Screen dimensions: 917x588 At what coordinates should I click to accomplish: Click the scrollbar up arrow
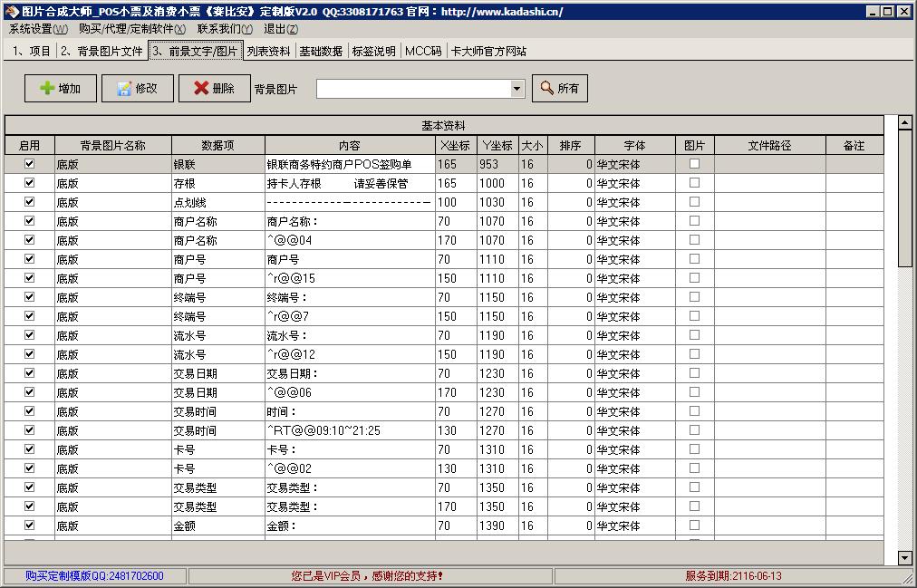(904, 122)
